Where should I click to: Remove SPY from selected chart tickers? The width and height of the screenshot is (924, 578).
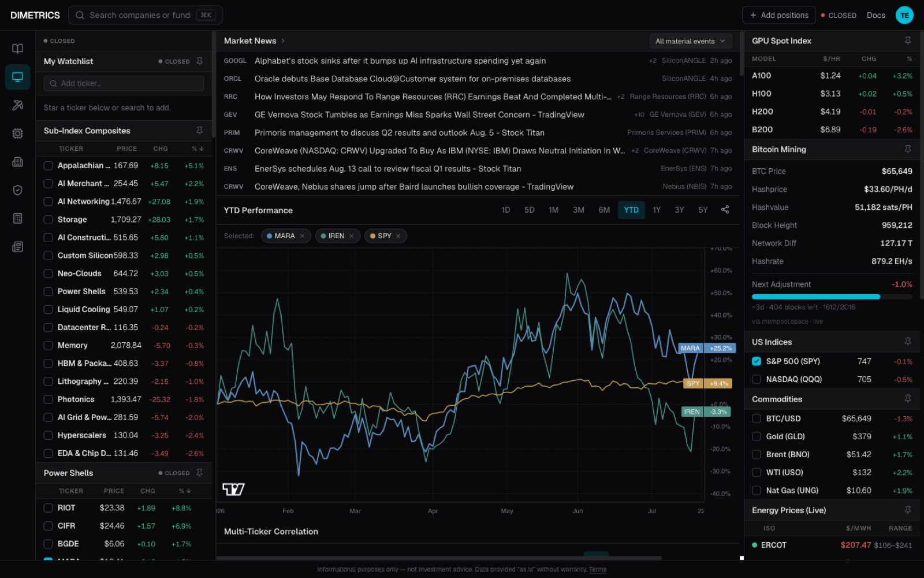[398, 236]
